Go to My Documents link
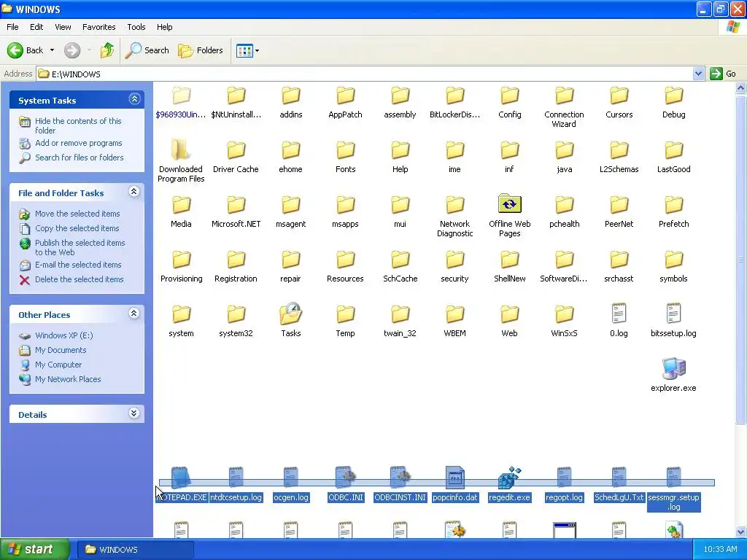 pos(61,350)
